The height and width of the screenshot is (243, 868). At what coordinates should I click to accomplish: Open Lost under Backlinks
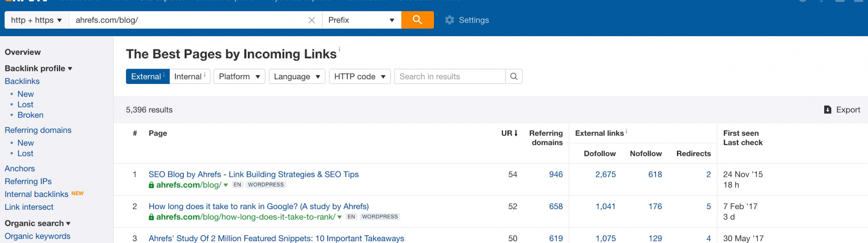[25, 104]
